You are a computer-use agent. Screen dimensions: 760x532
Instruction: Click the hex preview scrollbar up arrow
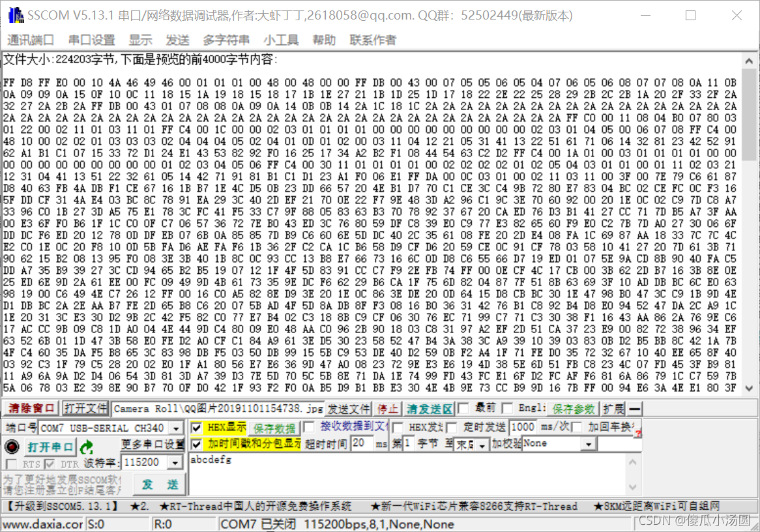[749, 61]
